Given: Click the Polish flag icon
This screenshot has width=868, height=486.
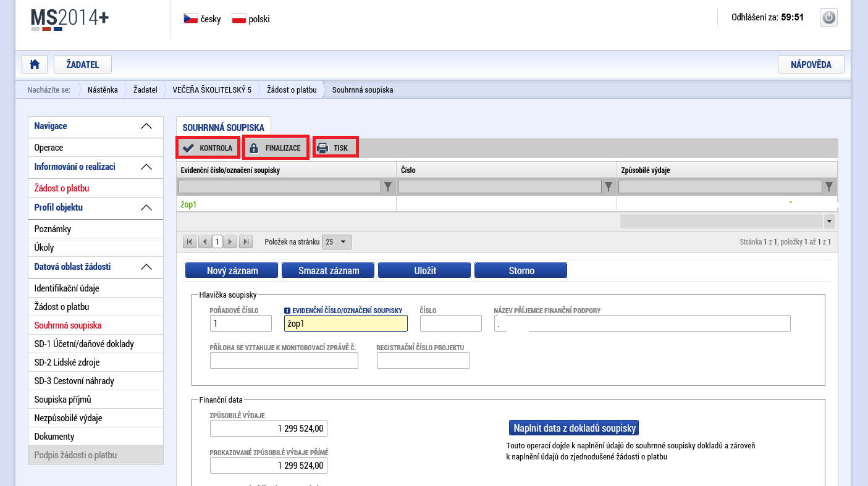Looking at the screenshot, I should (x=238, y=19).
